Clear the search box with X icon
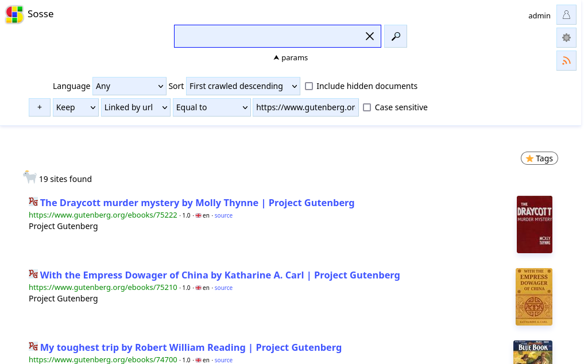 369,36
